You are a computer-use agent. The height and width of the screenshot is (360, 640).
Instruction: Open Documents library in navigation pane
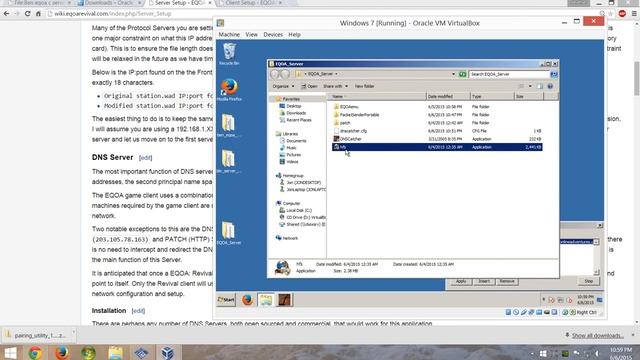click(296, 141)
